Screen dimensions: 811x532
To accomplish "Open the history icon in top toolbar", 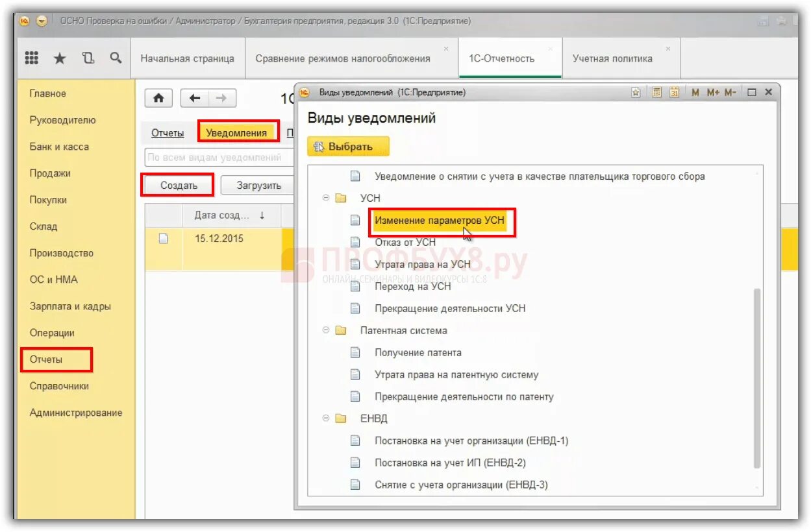I will click(x=88, y=58).
